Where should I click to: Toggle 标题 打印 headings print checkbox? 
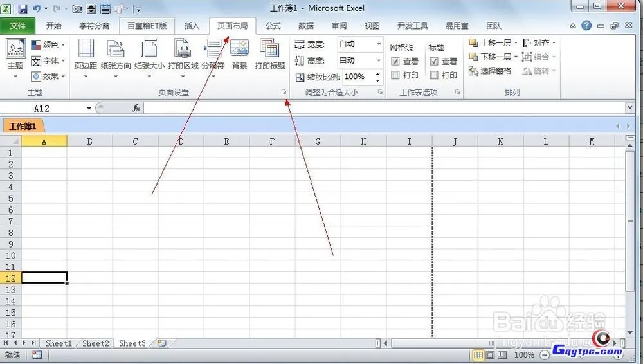[434, 75]
